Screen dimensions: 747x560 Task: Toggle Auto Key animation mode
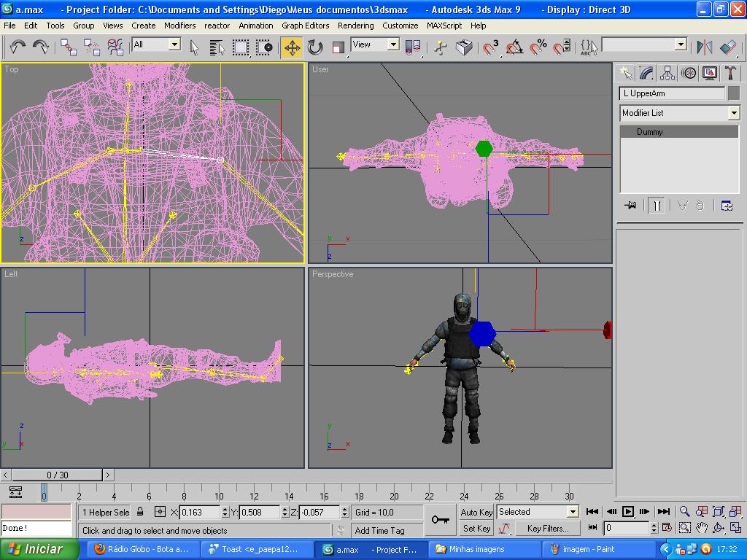point(476,512)
